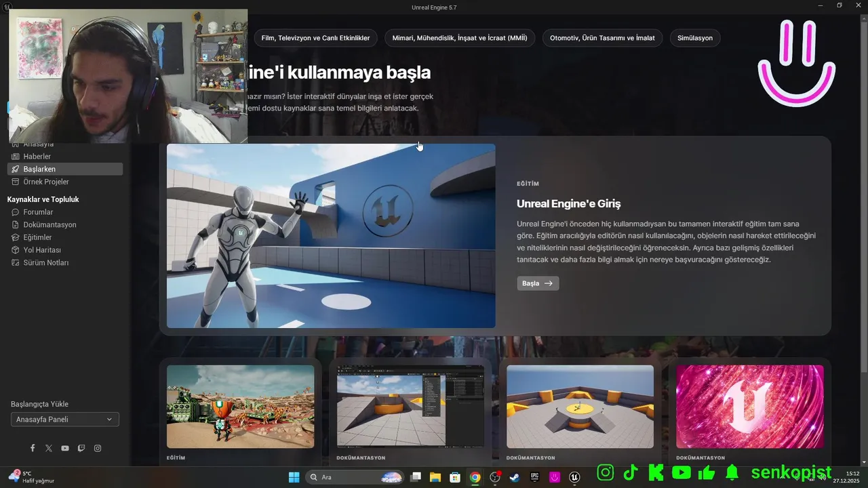Open Facebook icon in sidebar footer
868x488 pixels.
[x=33, y=448]
